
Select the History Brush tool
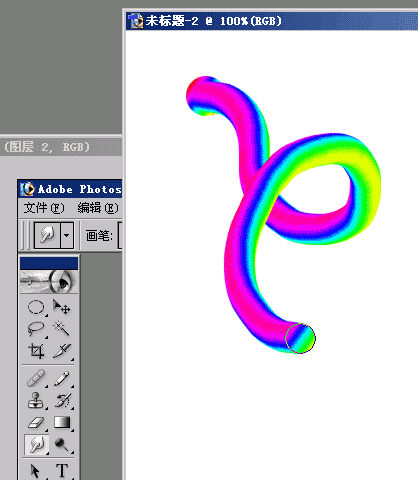click(62, 401)
